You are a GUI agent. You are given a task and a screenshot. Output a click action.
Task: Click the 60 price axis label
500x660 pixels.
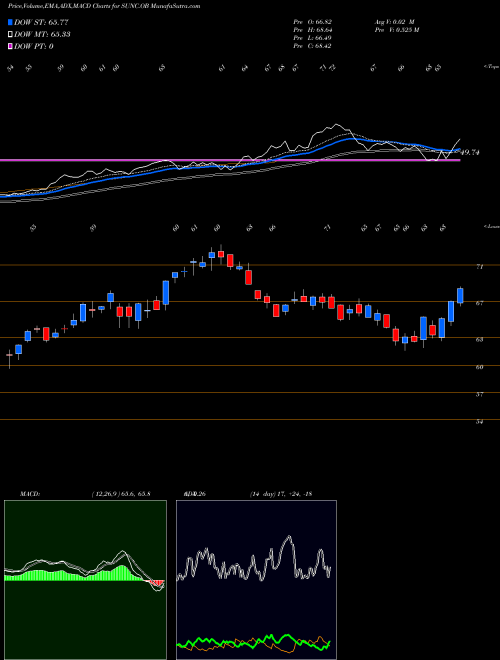pos(479,367)
